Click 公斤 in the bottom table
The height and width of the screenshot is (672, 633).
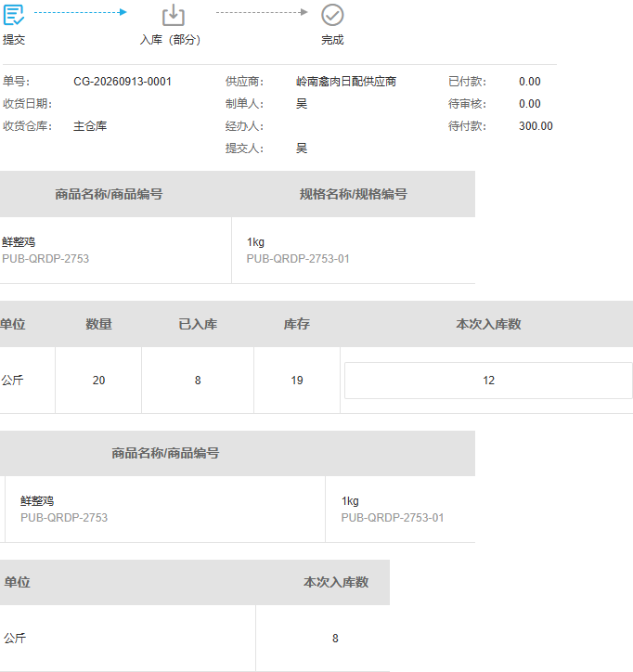(15, 639)
